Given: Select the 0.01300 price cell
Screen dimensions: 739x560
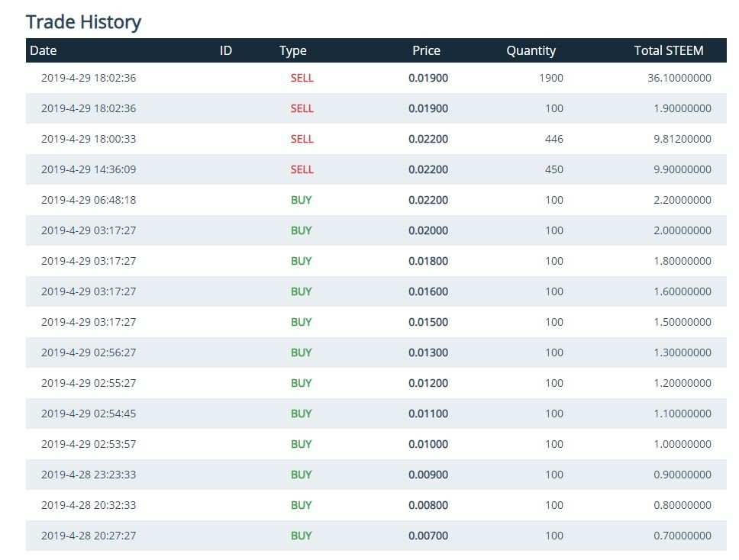Looking at the screenshot, I should point(428,352).
